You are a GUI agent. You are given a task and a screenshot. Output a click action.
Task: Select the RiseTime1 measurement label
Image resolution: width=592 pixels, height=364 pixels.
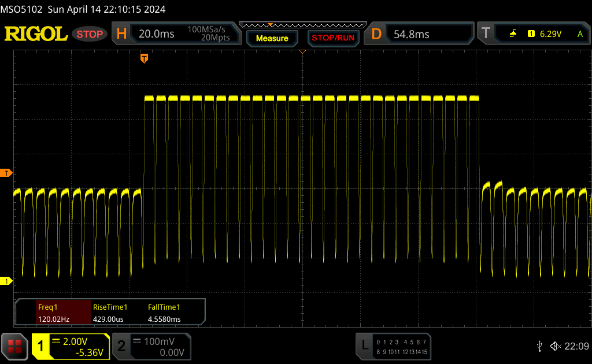pyautogui.click(x=110, y=307)
